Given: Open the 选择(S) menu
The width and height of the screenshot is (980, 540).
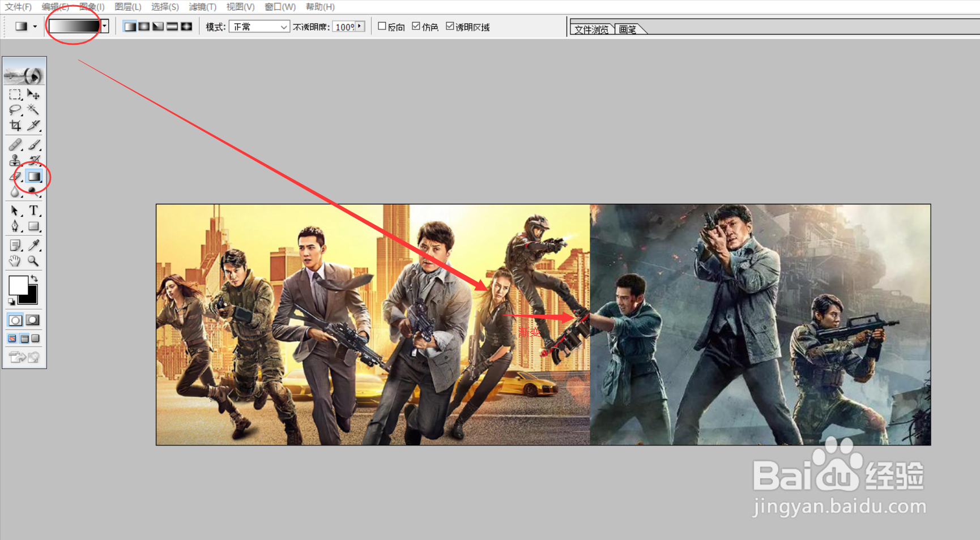Looking at the screenshot, I should 165,7.
